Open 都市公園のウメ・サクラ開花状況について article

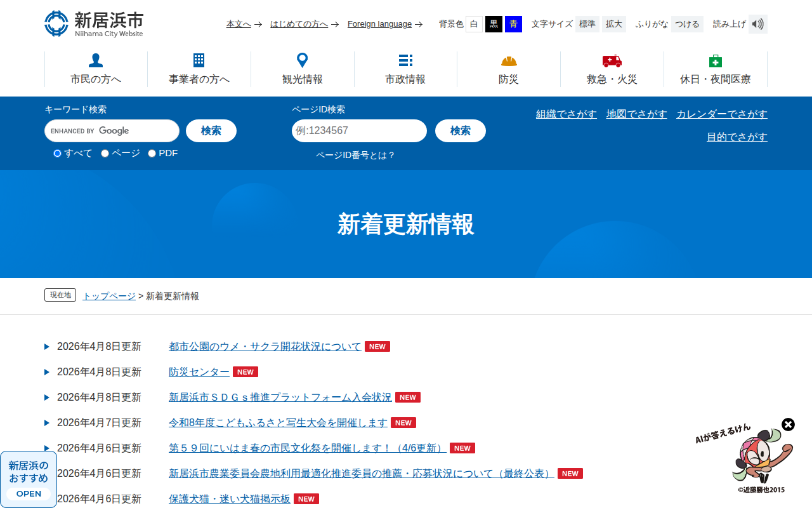click(x=265, y=347)
